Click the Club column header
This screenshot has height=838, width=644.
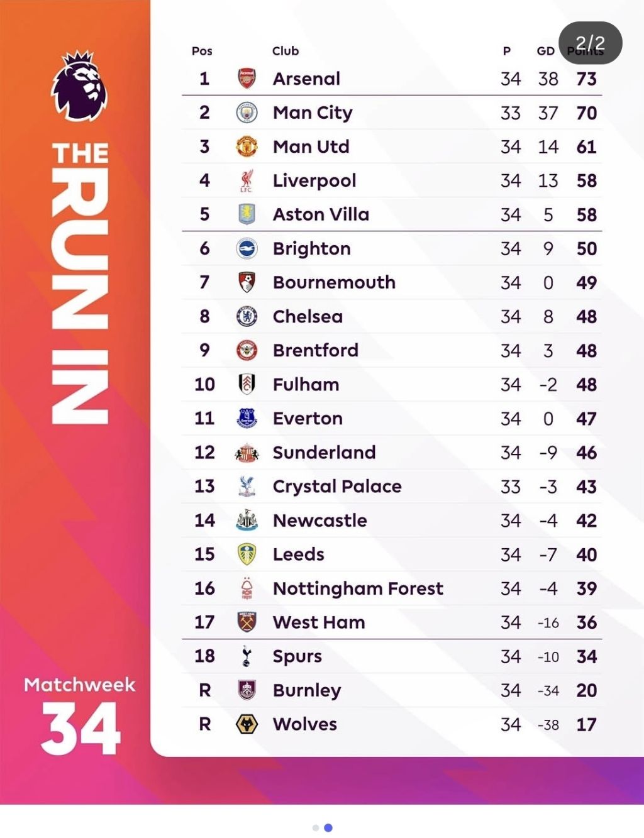(286, 51)
